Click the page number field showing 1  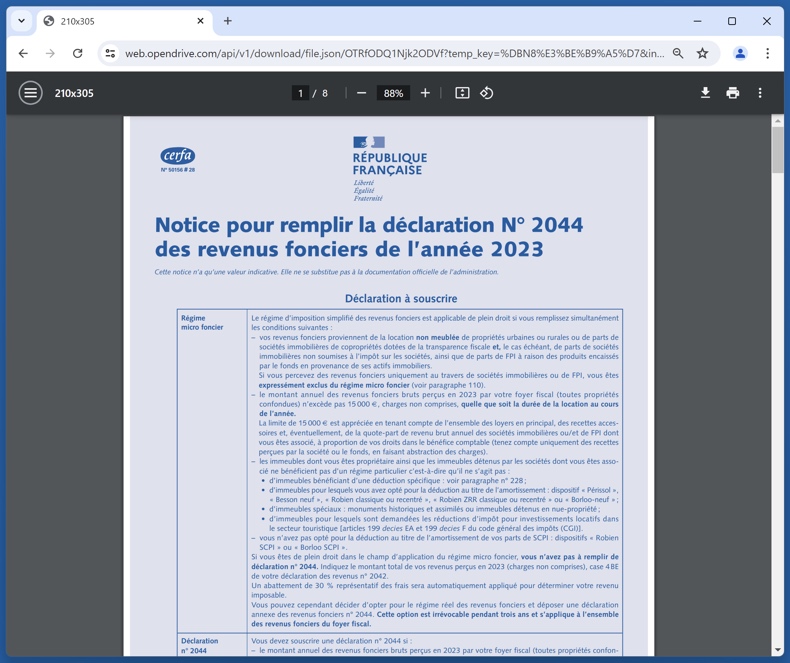[300, 93]
